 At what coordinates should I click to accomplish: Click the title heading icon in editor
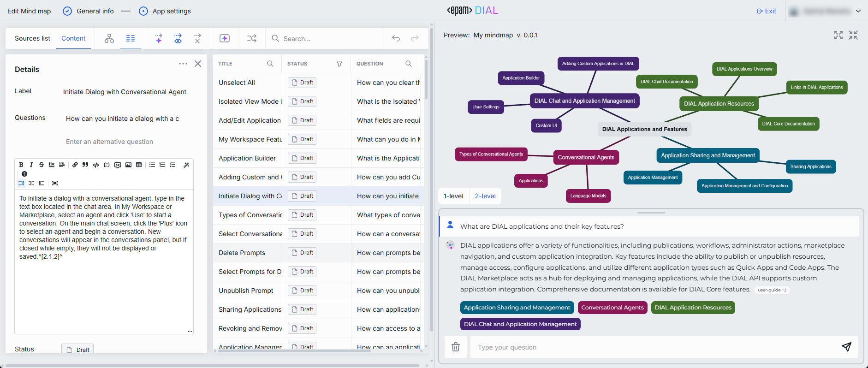click(62, 165)
